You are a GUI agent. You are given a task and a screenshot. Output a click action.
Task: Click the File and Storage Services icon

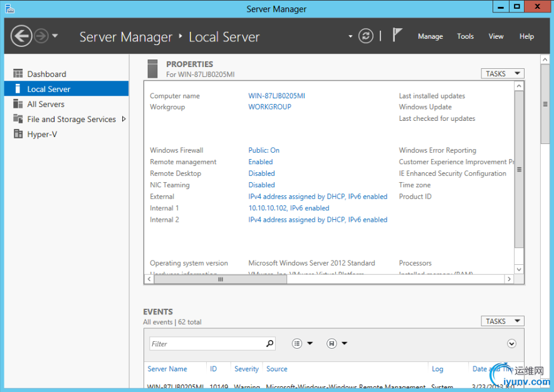[x=18, y=118]
